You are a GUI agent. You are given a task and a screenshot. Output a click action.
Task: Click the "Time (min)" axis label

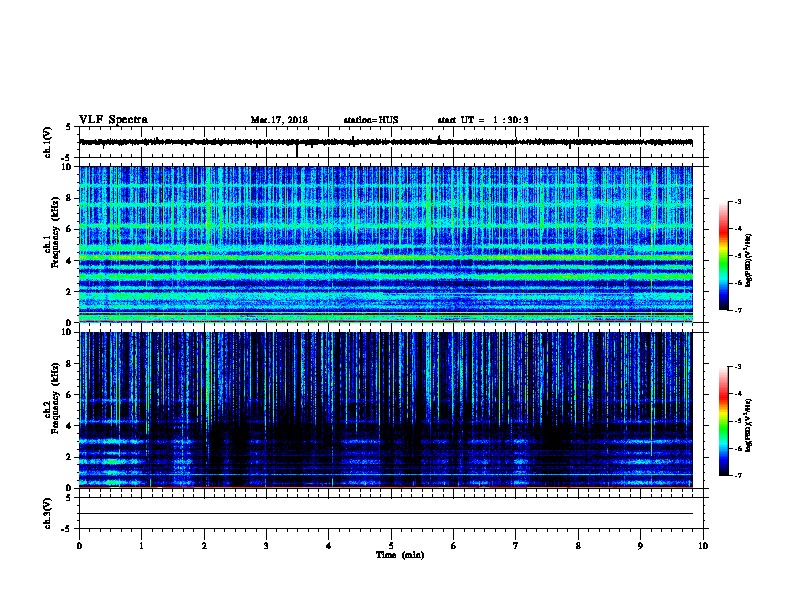pos(400,555)
